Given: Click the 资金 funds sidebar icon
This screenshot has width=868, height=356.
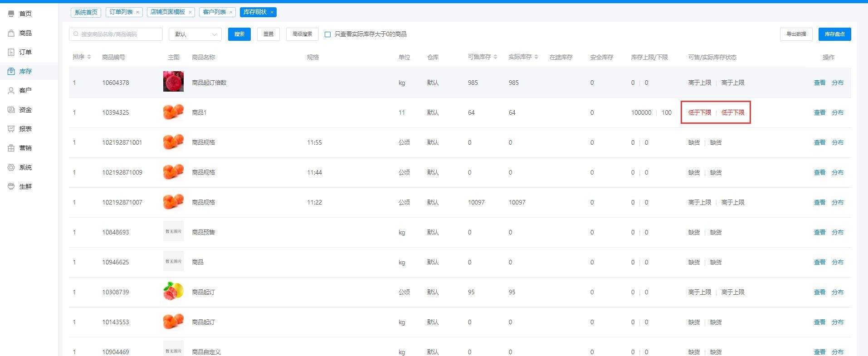Looking at the screenshot, I should [11, 110].
